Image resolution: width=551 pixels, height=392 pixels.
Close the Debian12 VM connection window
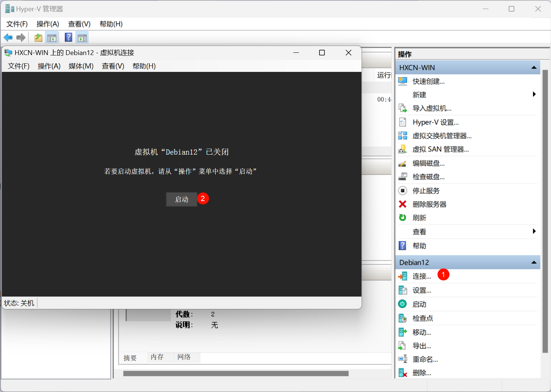coord(348,53)
